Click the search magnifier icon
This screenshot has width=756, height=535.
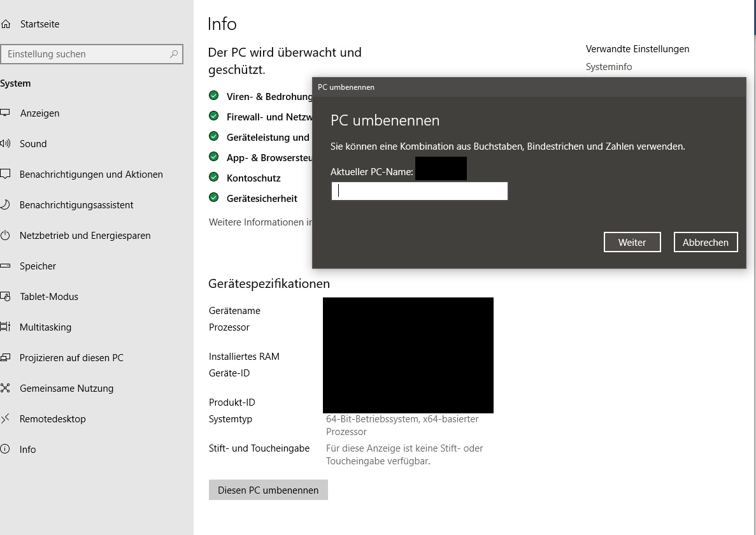[174, 54]
